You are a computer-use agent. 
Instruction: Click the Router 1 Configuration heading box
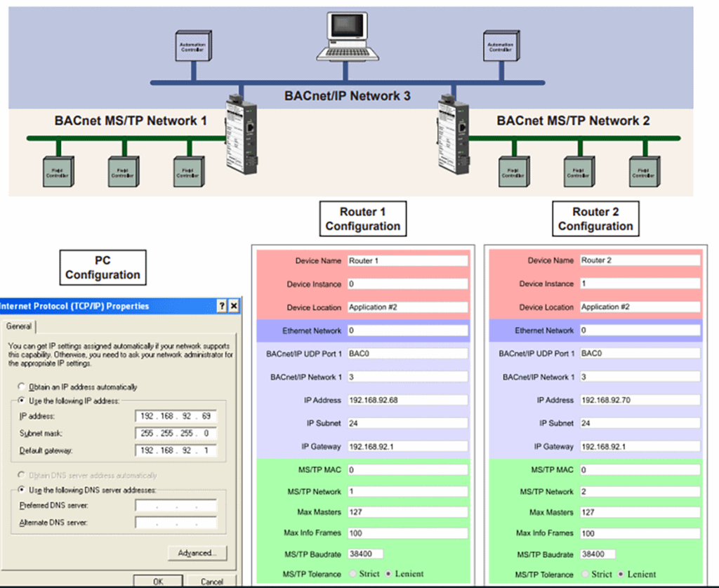click(363, 219)
